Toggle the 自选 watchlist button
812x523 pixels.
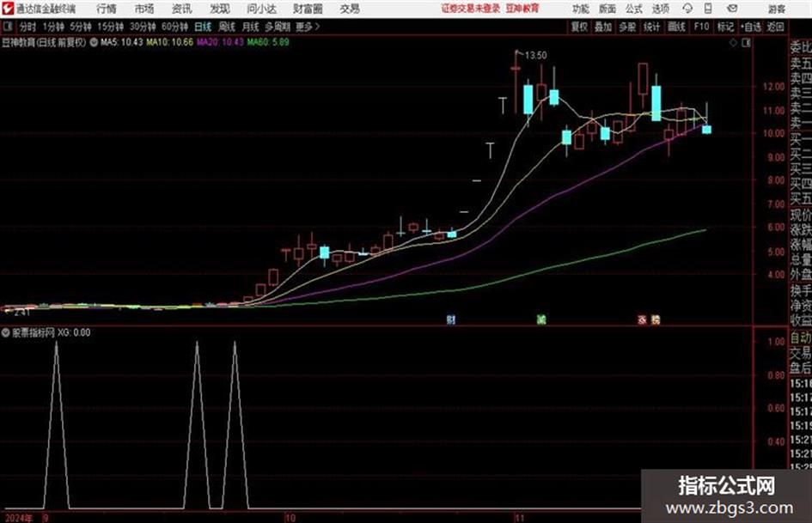point(751,27)
